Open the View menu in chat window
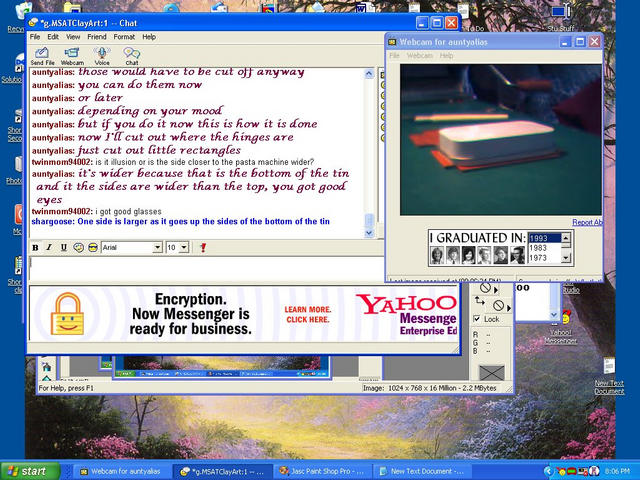This screenshot has width=640, height=480. tap(73, 37)
